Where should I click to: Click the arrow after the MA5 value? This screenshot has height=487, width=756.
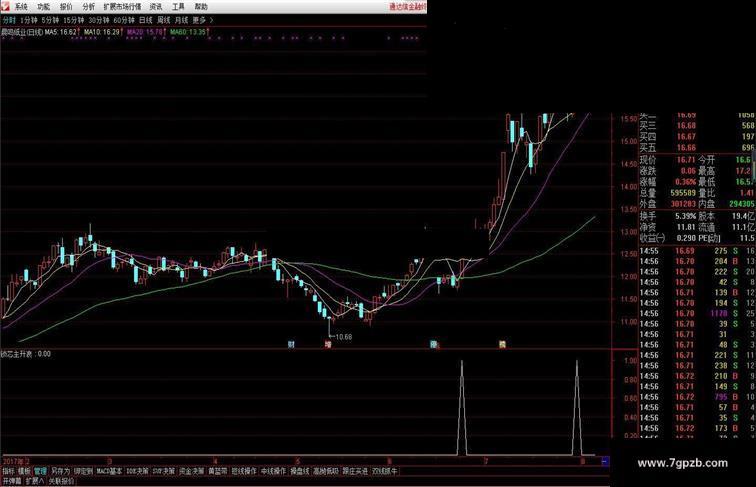(x=79, y=32)
